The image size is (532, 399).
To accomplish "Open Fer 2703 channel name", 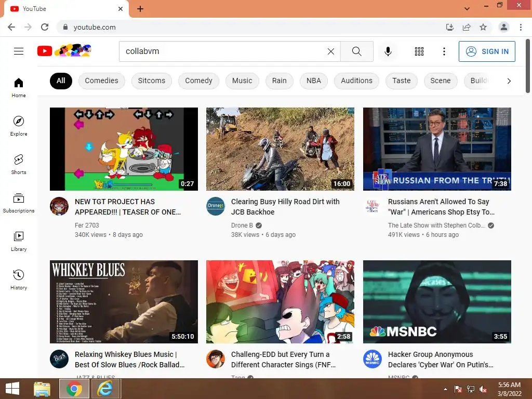I will [87, 225].
